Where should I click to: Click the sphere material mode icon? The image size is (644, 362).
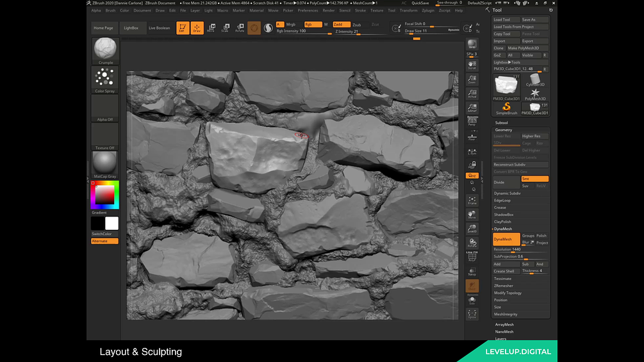(x=254, y=28)
